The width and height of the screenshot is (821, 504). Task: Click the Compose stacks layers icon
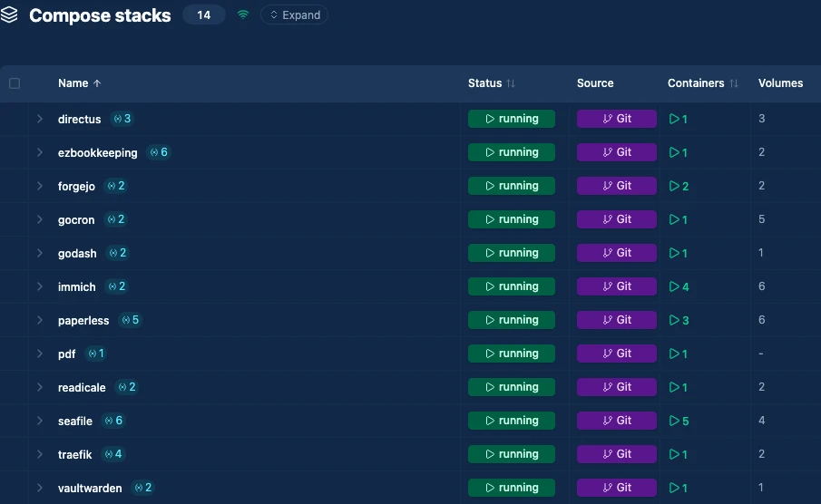tap(10, 15)
